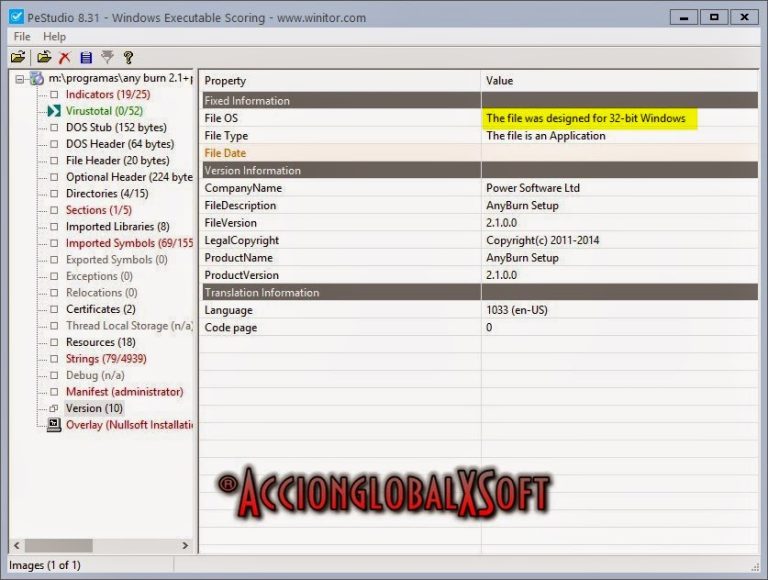
Task: Toggle checkbox next to Directories (4/15)
Action: [54, 193]
